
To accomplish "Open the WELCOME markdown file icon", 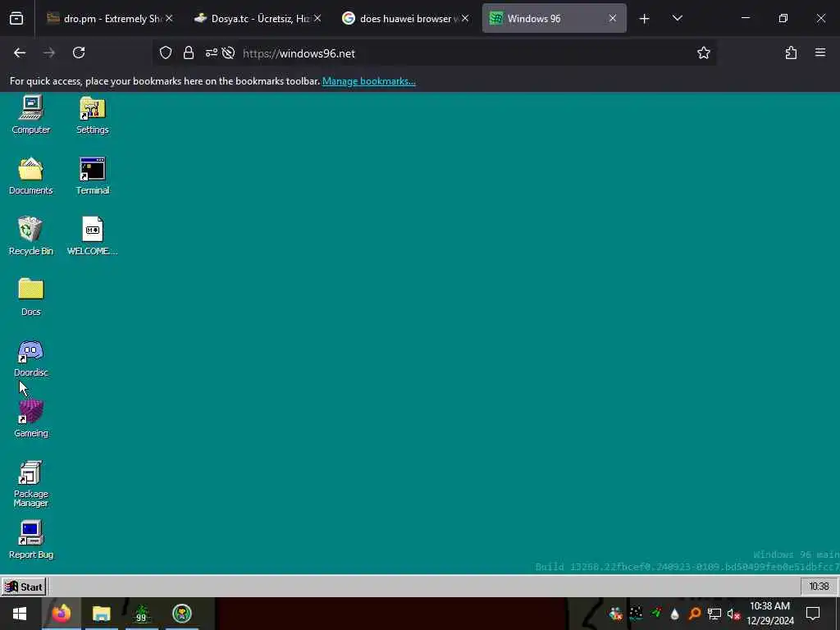I will tap(92, 236).
